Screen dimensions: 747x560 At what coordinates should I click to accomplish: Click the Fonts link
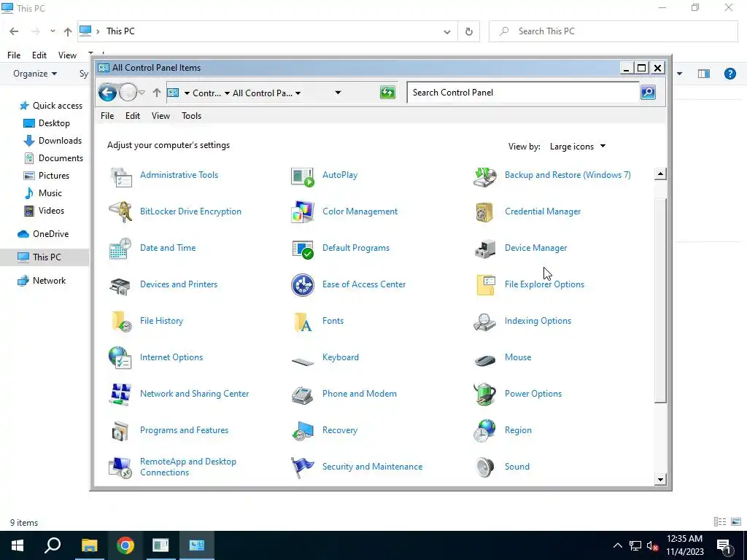tap(333, 321)
